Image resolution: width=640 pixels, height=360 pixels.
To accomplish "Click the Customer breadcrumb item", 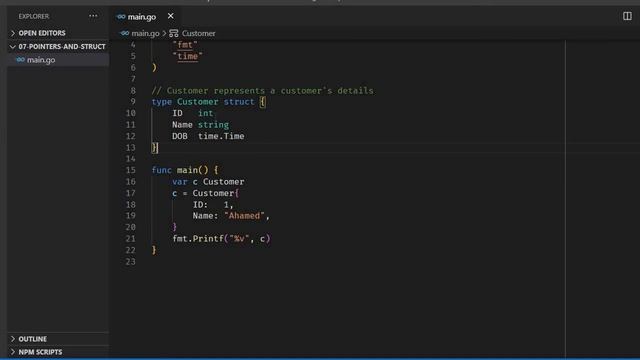I will click(x=198, y=33).
